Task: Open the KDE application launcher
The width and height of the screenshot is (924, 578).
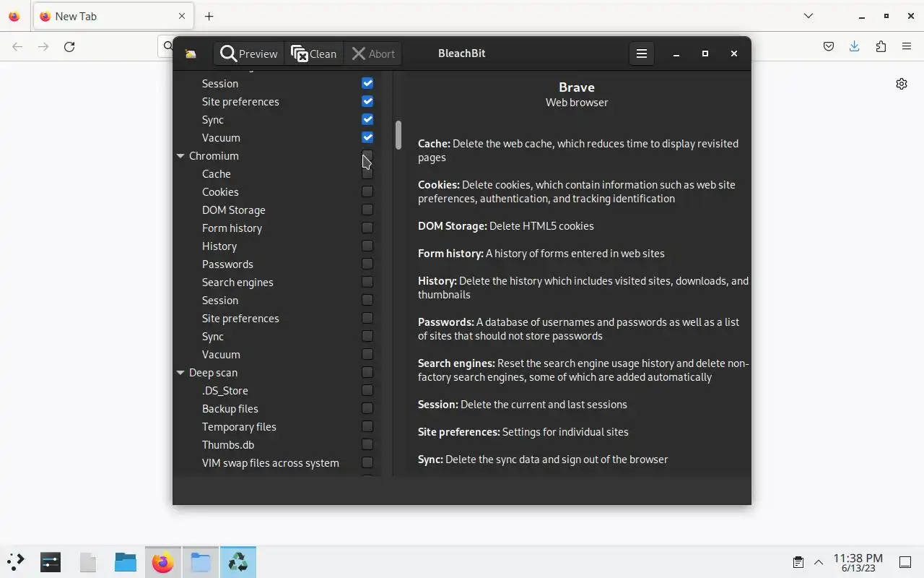Action: [16, 562]
